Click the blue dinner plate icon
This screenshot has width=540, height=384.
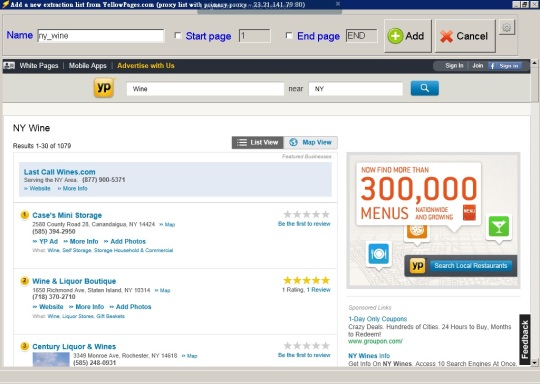(x=378, y=254)
